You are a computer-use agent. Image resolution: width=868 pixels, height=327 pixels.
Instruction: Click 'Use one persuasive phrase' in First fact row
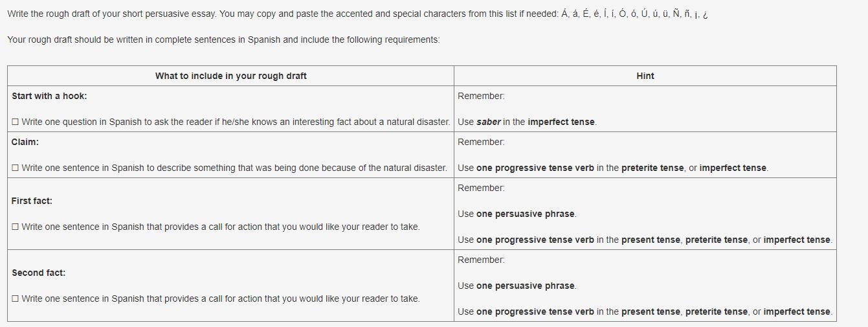coord(517,214)
